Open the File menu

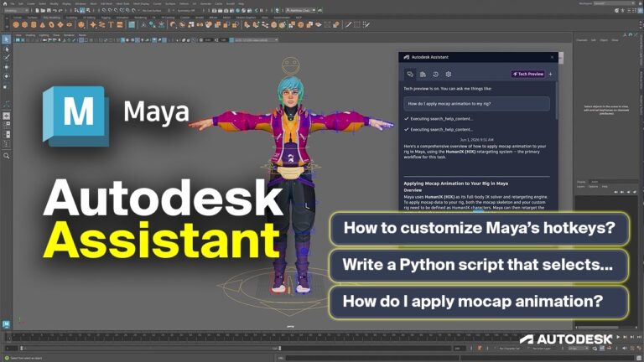[13, 3]
